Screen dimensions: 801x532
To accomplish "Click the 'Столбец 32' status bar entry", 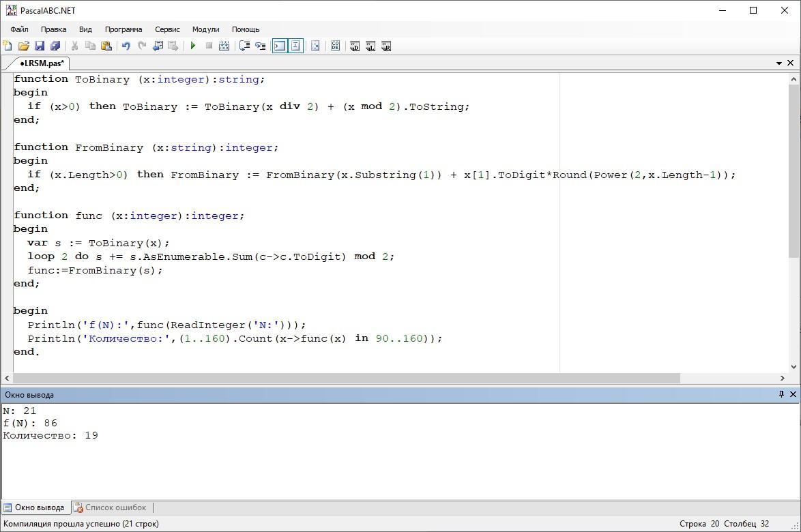I will pos(746,524).
